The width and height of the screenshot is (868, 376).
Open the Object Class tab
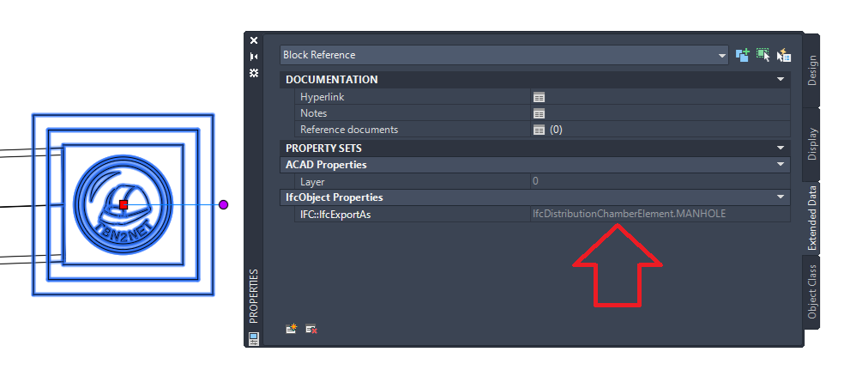[811, 292]
